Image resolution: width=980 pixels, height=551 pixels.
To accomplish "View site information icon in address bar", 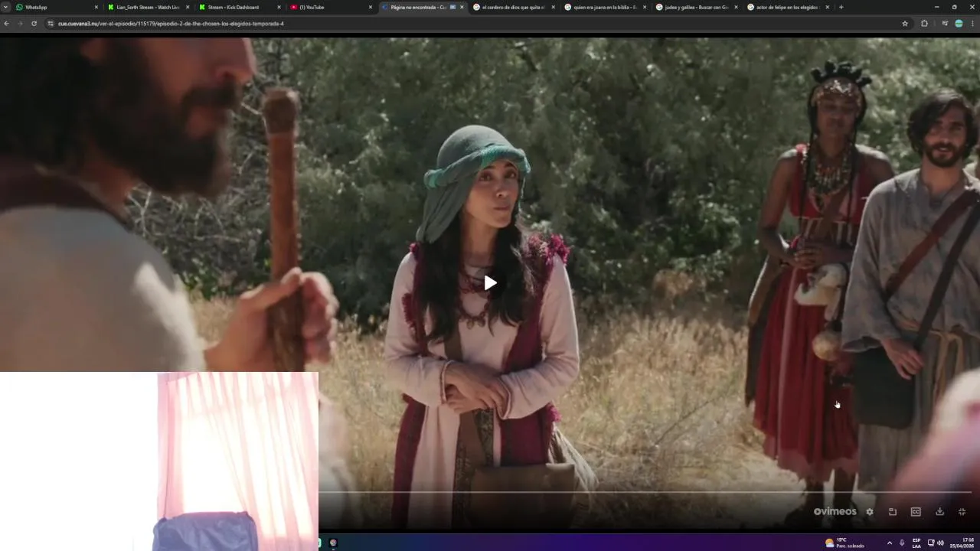I will 51,24.
